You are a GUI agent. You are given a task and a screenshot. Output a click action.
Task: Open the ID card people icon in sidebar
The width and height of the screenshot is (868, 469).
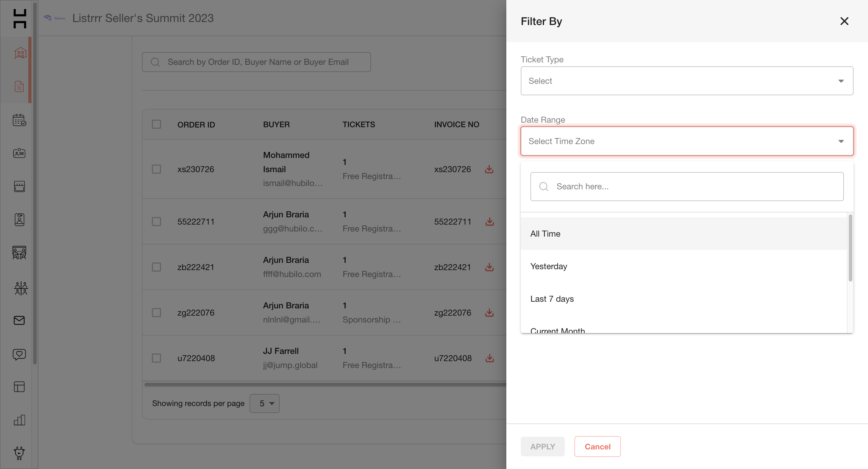click(x=20, y=153)
